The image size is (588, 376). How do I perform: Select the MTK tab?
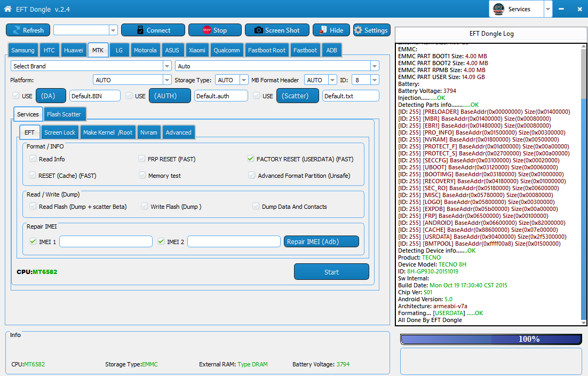[x=98, y=50]
